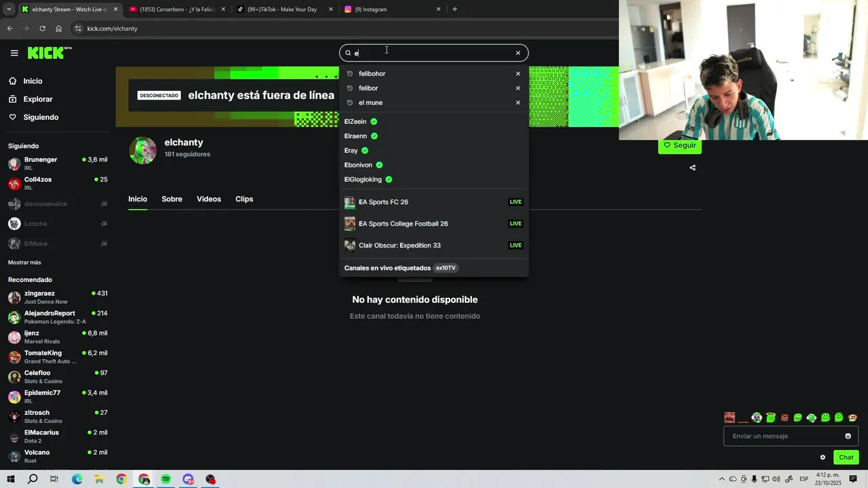Click the KICK logo
Viewport: 868px width, 488px height.
click(49, 53)
